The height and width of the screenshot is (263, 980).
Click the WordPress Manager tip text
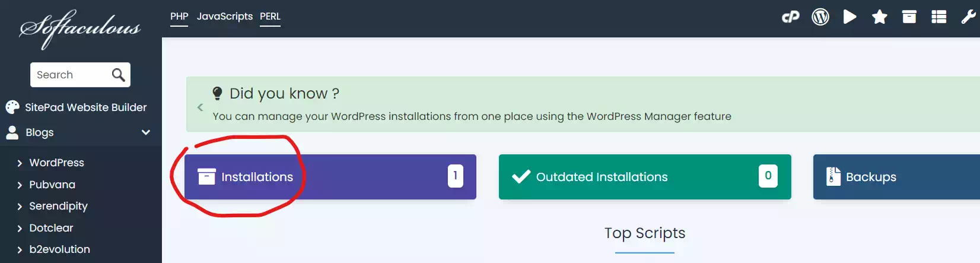[472, 116]
